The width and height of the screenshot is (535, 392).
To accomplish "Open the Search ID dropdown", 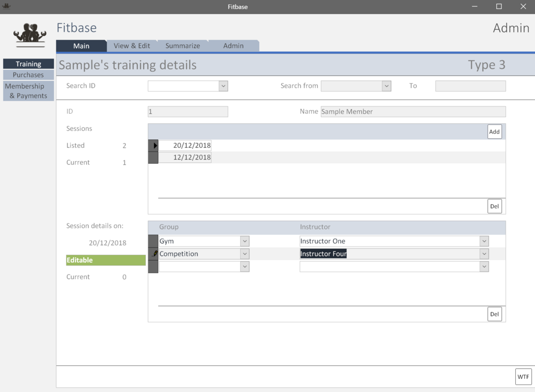I will (x=223, y=86).
